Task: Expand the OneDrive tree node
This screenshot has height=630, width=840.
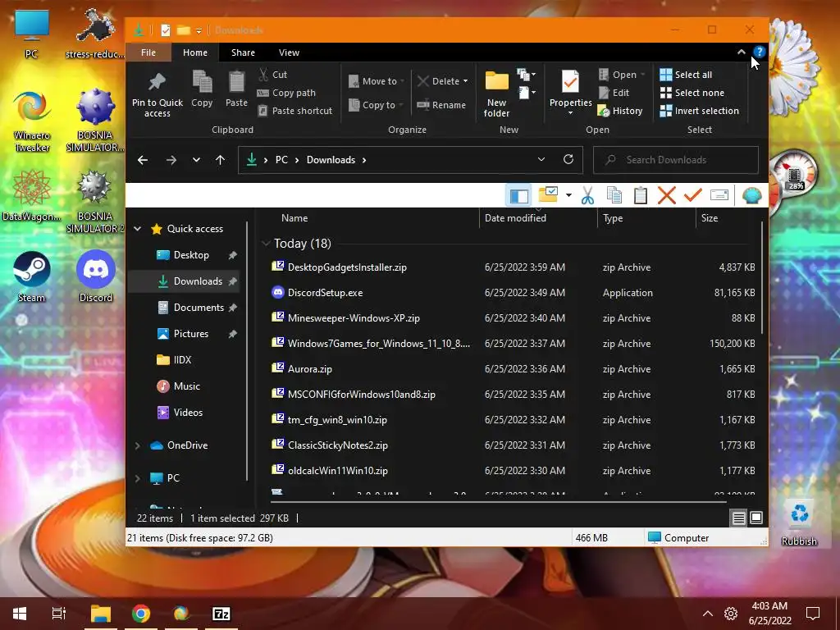Action: [137, 445]
